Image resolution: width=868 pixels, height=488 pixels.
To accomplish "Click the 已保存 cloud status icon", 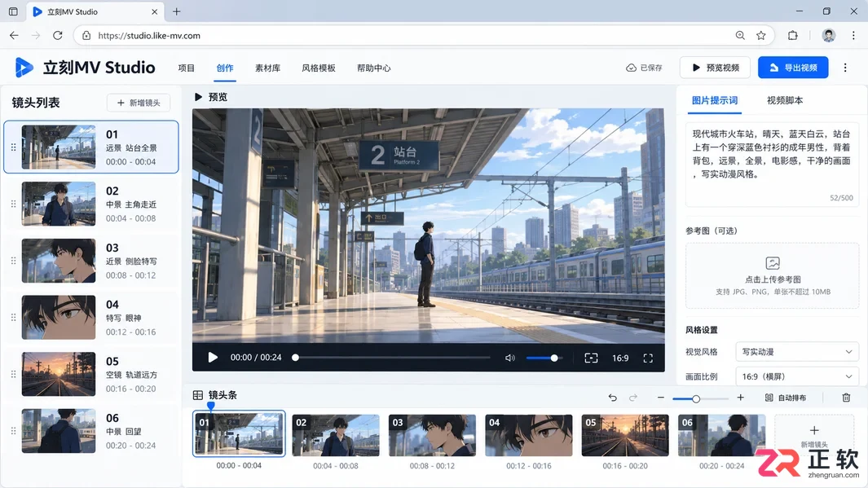I will click(x=631, y=68).
